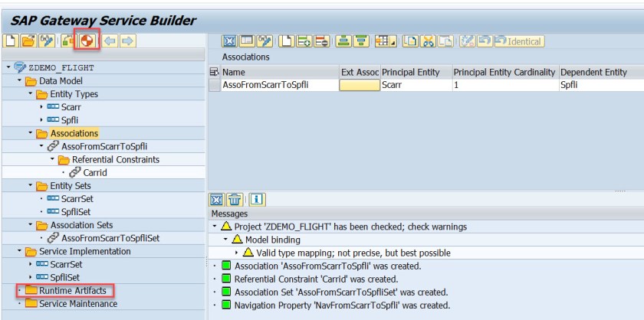The height and width of the screenshot is (320, 644).
Task: Select the Service Maintenance folder
Action: pyautogui.click(x=78, y=304)
